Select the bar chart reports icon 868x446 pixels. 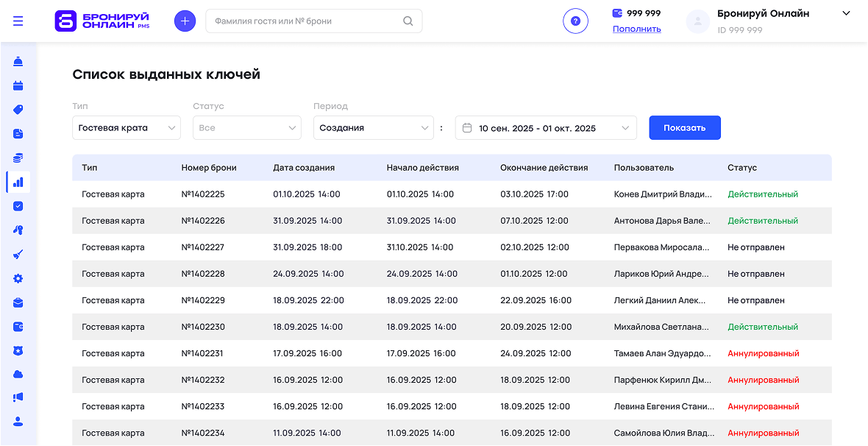click(18, 182)
